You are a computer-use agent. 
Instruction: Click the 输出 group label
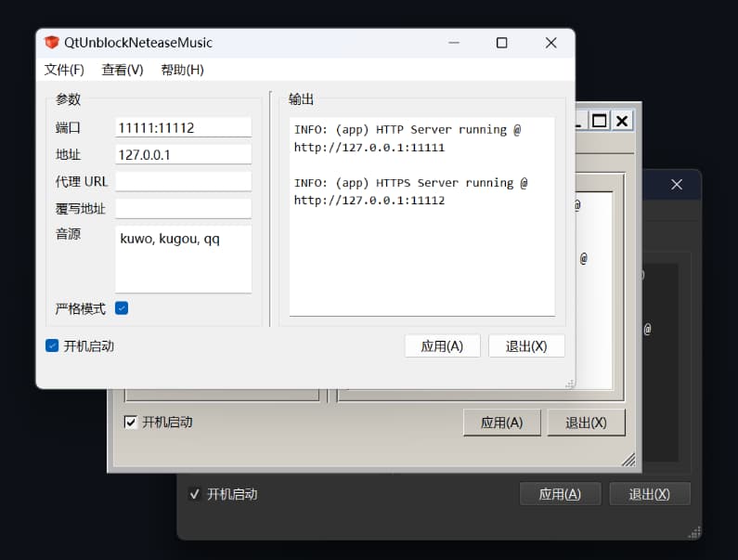pyautogui.click(x=301, y=99)
